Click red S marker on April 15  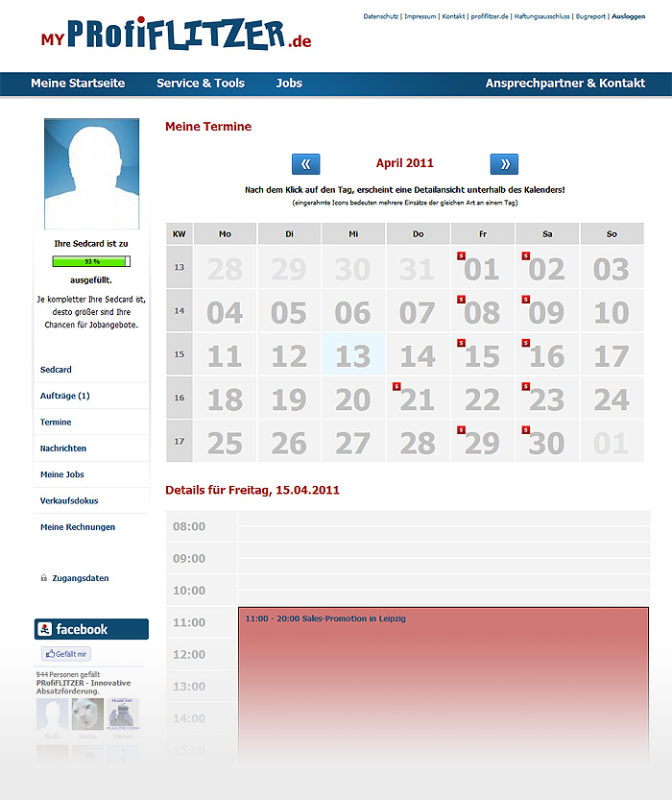[x=461, y=343]
